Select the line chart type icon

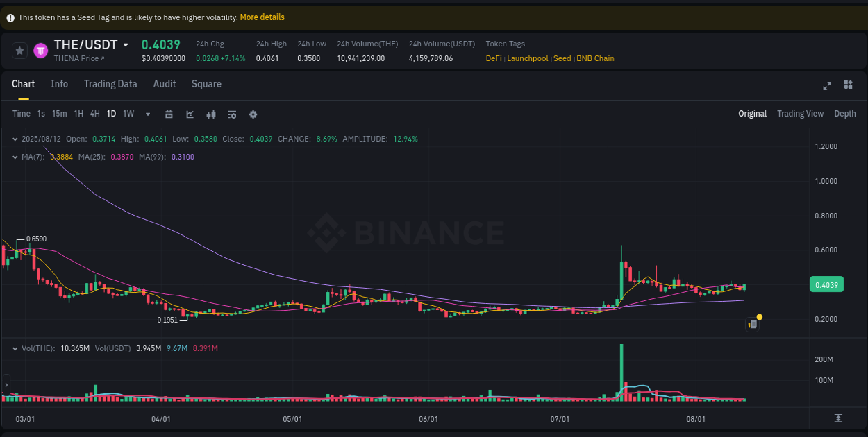coord(190,114)
